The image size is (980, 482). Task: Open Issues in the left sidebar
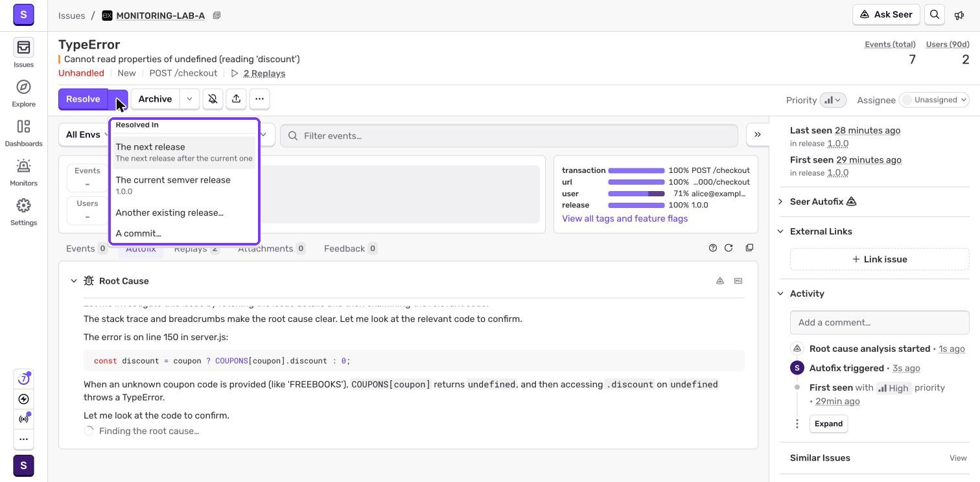23,53
